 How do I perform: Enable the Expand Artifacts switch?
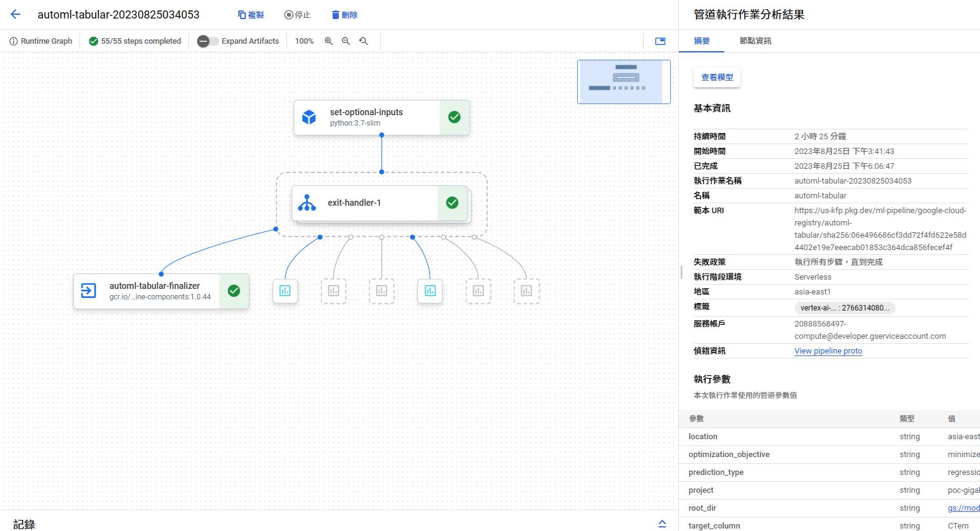(x=208, y=41)
